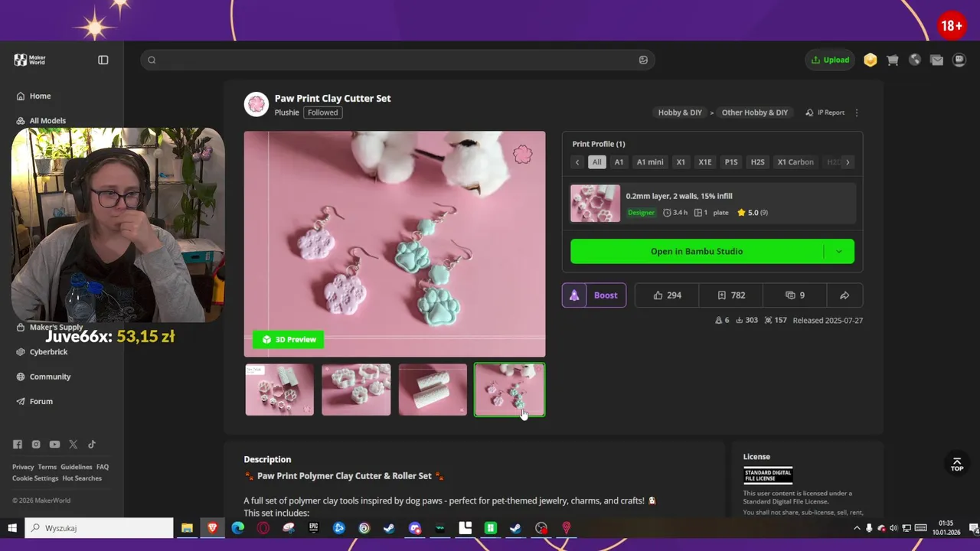The image size is (980, 551).
Task: Open MakerWorld YouTube icon
Action: pyautogui.click(x=54, y=445)
